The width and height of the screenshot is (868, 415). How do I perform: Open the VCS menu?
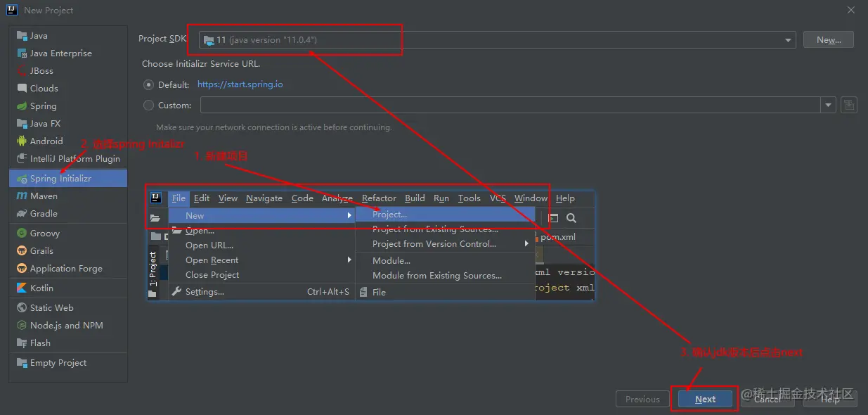pyautogui.click(x=498, y=198)
